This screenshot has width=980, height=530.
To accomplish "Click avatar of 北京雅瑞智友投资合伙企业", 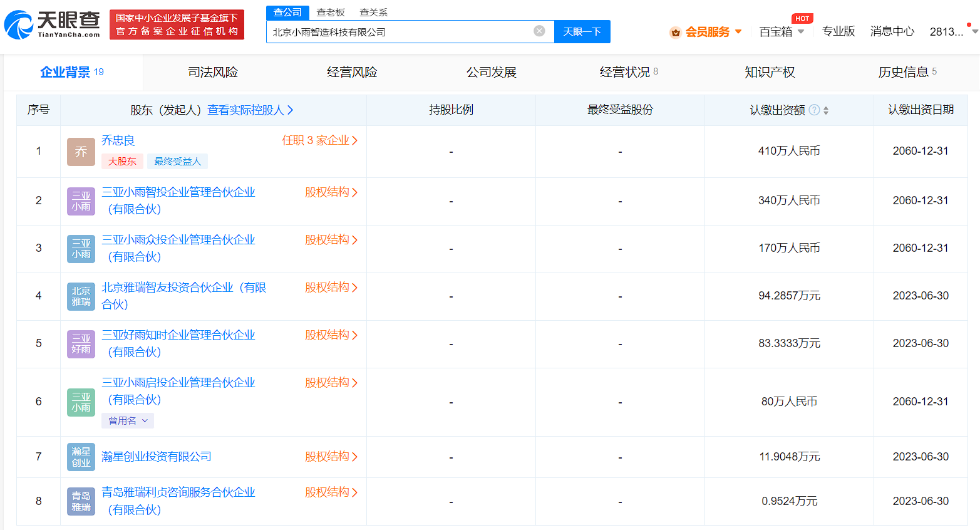I will coord(81,296).
